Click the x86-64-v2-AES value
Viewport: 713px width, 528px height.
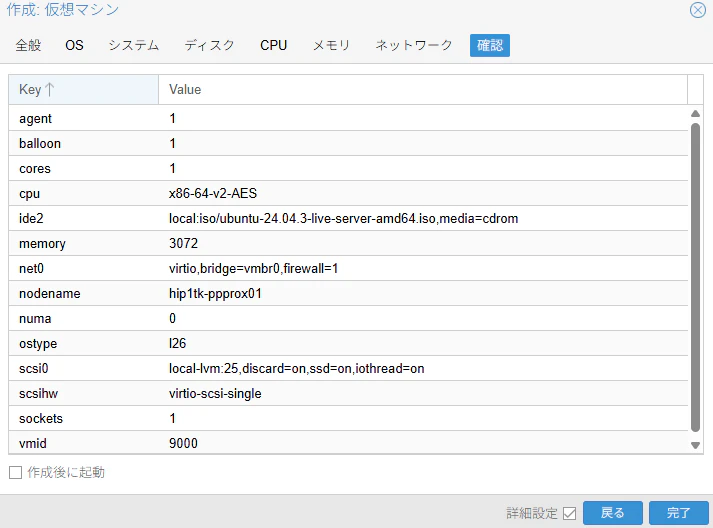[x=213, y=193]
